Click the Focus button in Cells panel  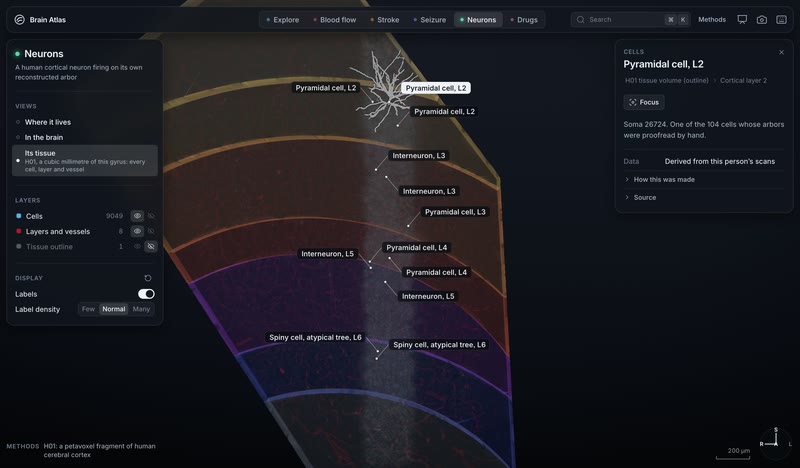click(644, 102)
